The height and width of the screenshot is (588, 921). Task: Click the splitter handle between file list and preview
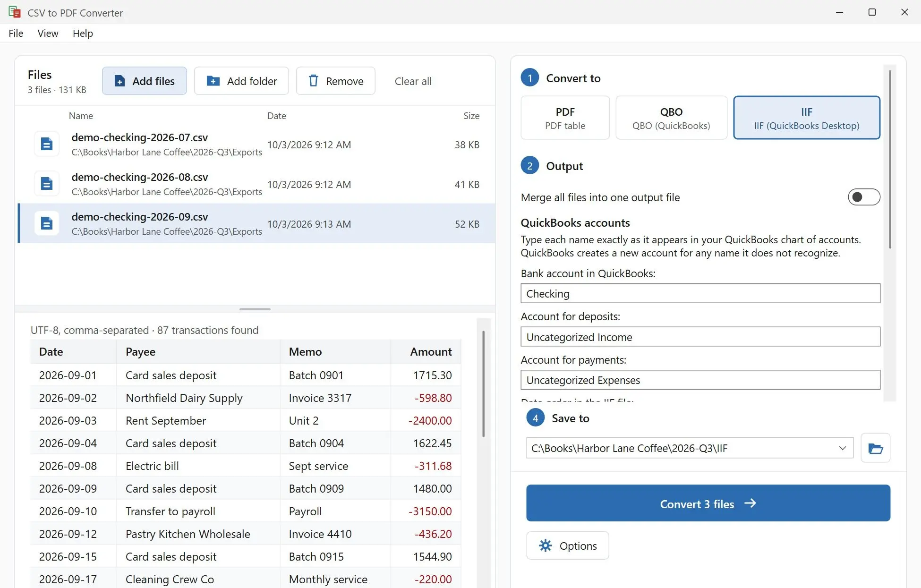255,309
